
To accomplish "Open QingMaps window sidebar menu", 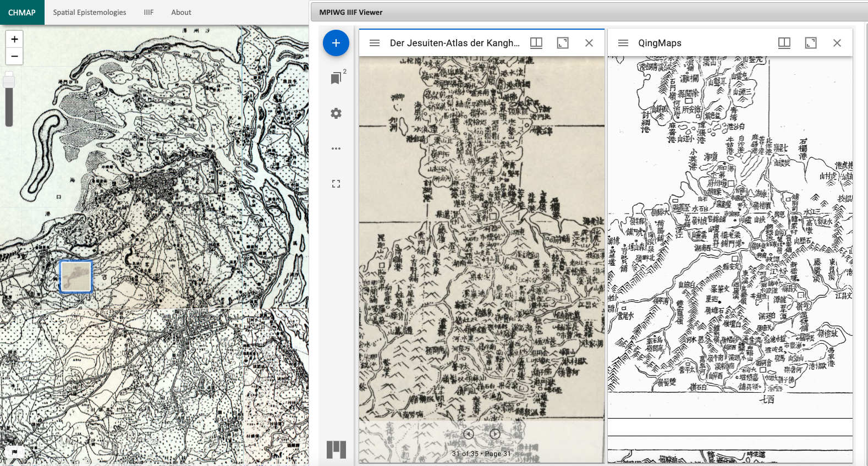I will pos(623,43).
